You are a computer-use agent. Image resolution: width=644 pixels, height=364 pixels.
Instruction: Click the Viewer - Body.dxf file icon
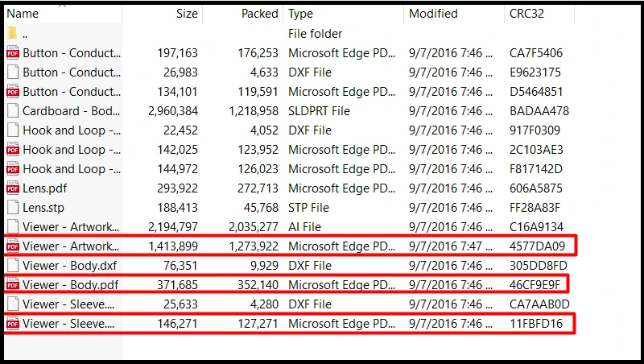tap(13, 266)
